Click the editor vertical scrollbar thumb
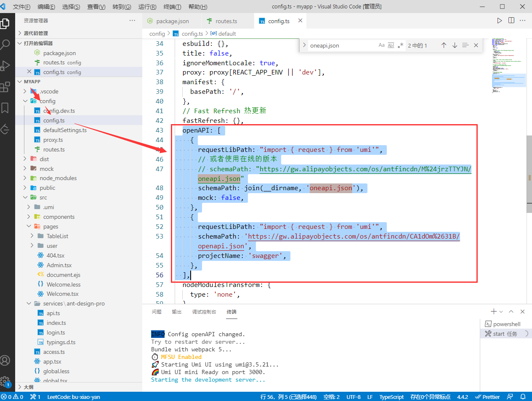This screenshot has width=532, height=401. 529,173
